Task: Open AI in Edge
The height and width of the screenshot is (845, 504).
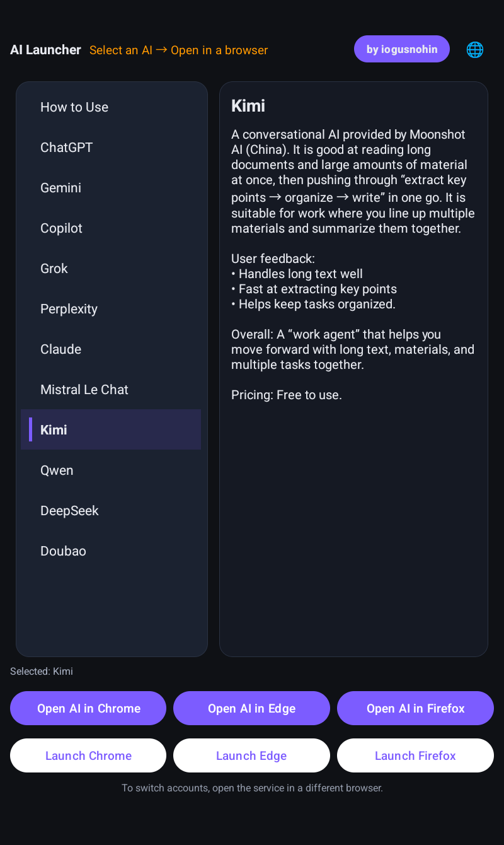Action: [x=251, y=708]
